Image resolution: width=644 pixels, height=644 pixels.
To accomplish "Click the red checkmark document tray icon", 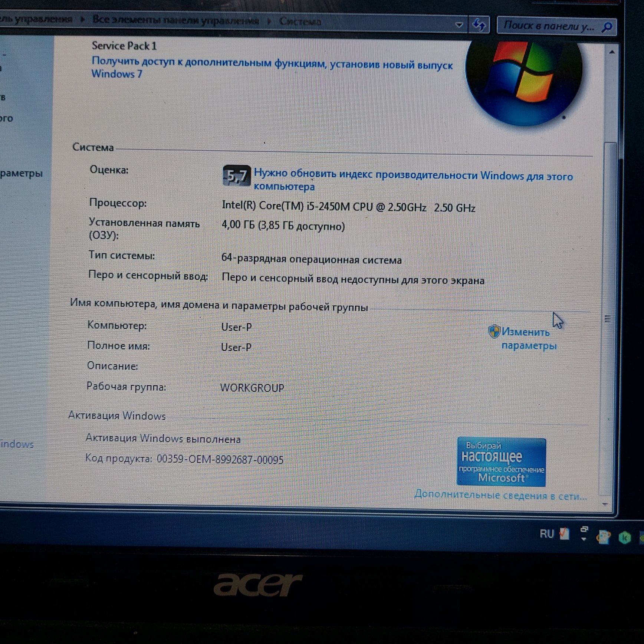I will pyautogui.click(x=564, y=533).
